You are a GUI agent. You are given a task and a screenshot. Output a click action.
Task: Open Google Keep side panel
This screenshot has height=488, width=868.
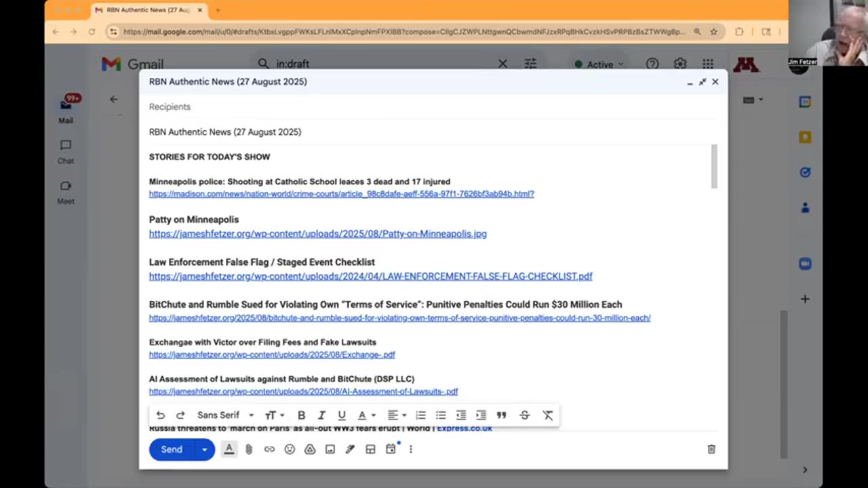(x=805, y=137)
